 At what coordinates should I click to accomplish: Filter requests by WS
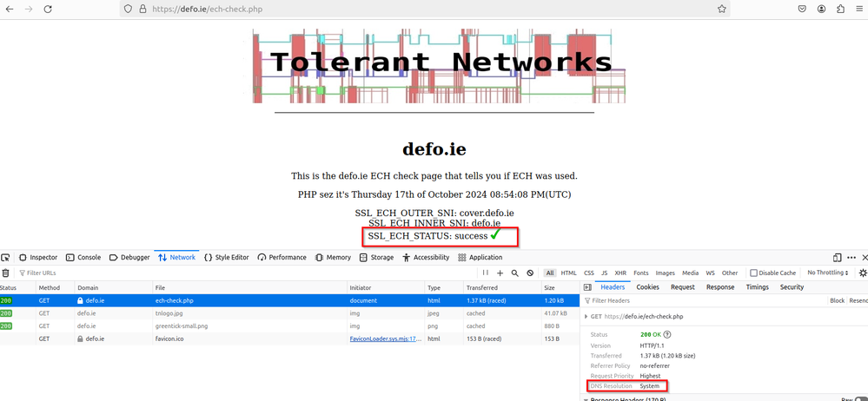click(x=710, y=273)
